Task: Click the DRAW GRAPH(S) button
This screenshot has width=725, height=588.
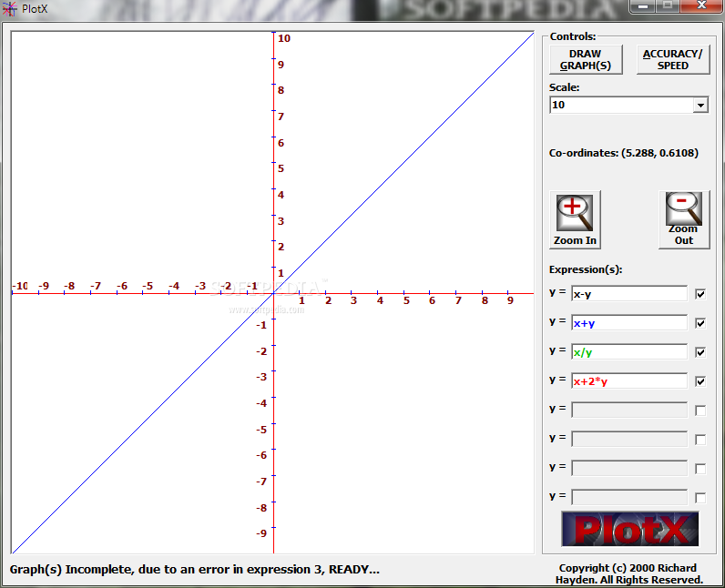Action: [x=586, y=59]
